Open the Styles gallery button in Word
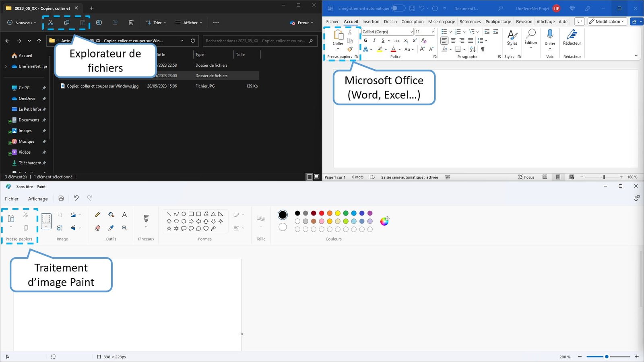The height and width of the screenshot is (362, 644). tap(512, 38)
